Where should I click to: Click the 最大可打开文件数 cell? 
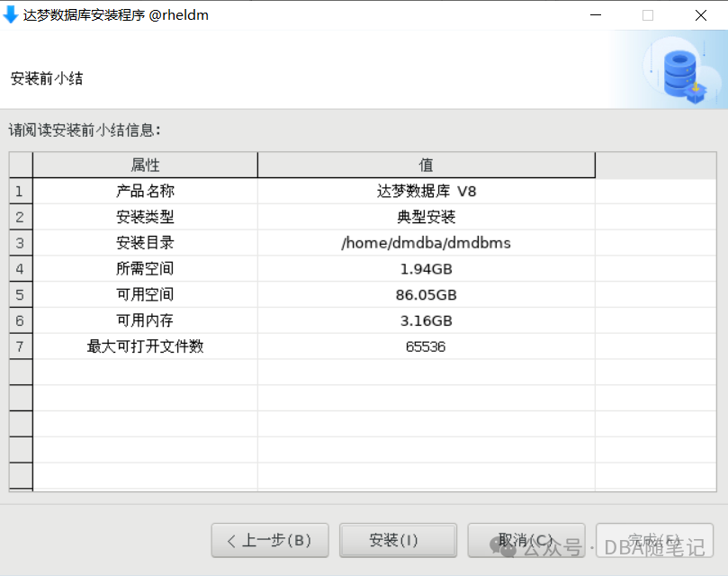145,347
